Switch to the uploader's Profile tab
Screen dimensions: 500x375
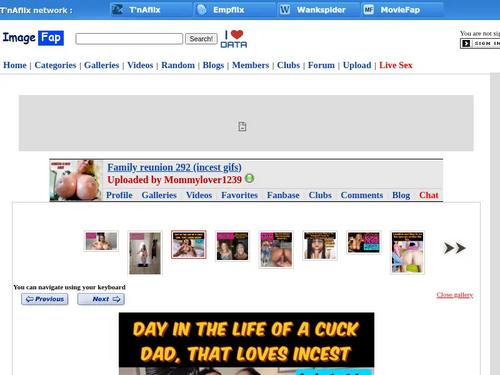pyautogui.click(x=119, y=195)
